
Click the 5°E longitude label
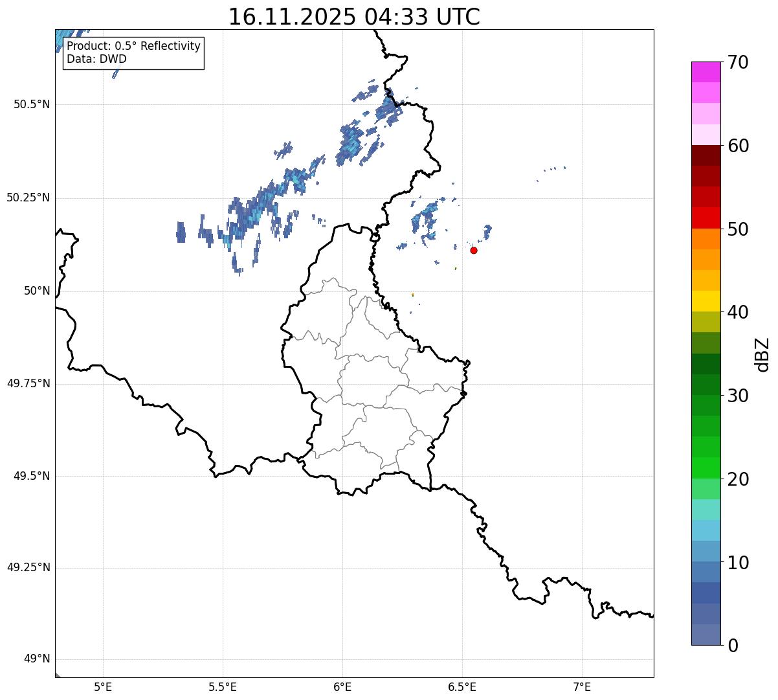pos(103,686)
